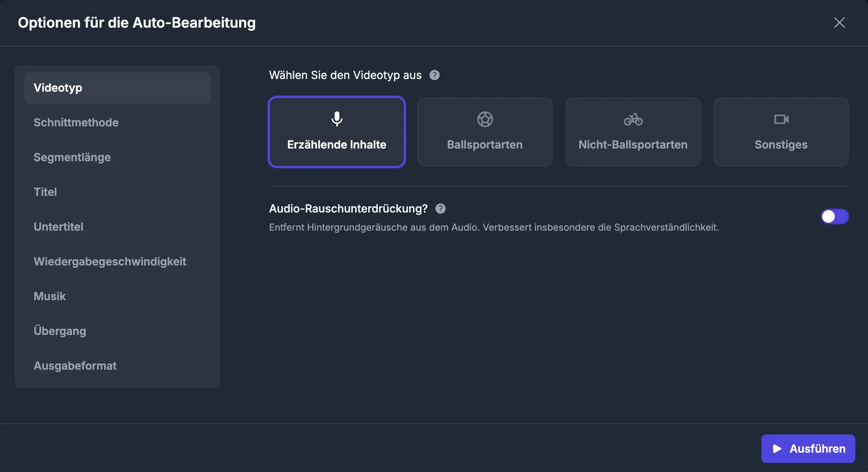Click the play icon on Ausführen
The height and width of the screenshot is (472, 868).
777,449
